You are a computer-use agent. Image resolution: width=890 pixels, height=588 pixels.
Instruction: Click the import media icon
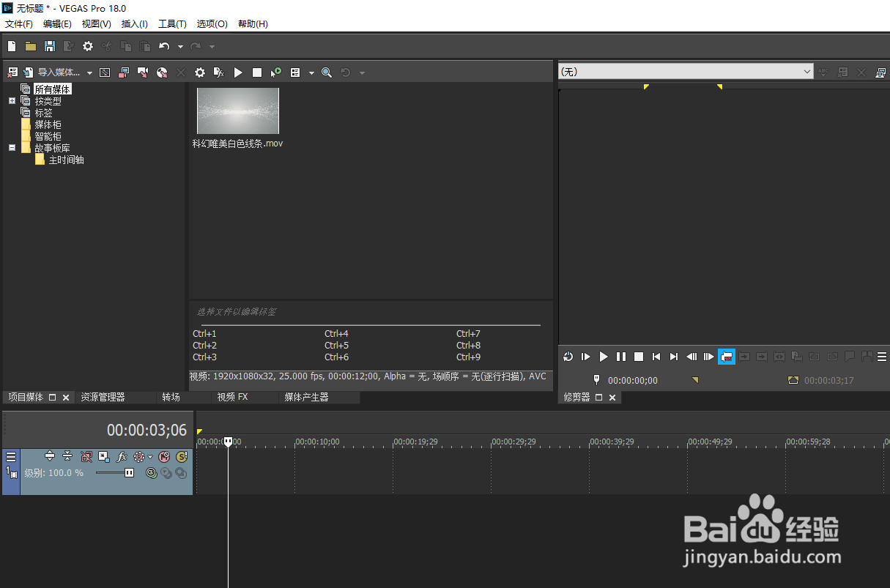coord(29,72)
